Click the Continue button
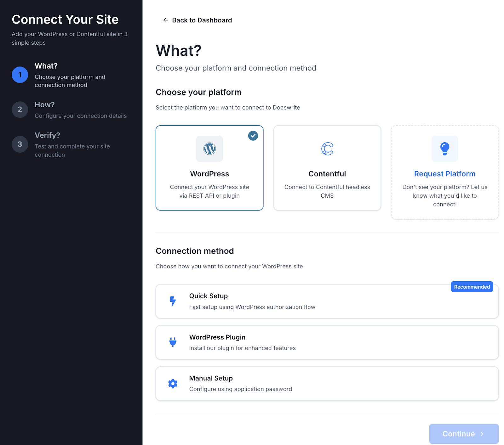504x445 pixels. [x=464, y=434]
